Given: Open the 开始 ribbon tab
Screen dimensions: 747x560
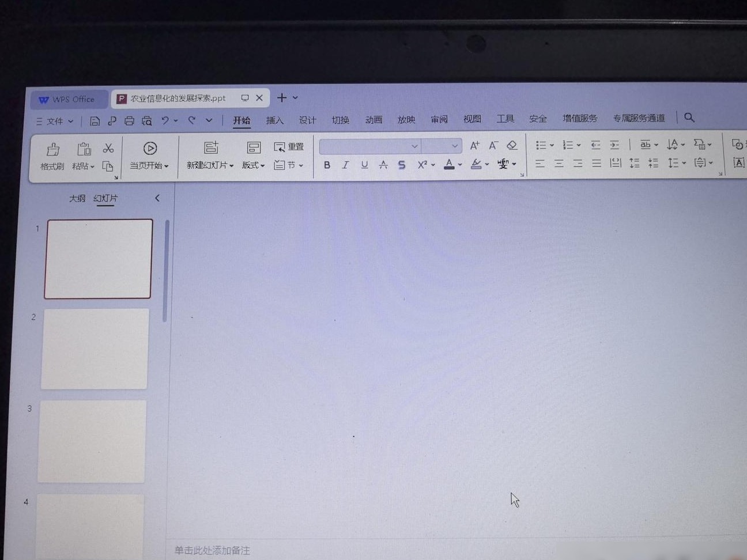Looking at the screenshot, I should 242,120.
